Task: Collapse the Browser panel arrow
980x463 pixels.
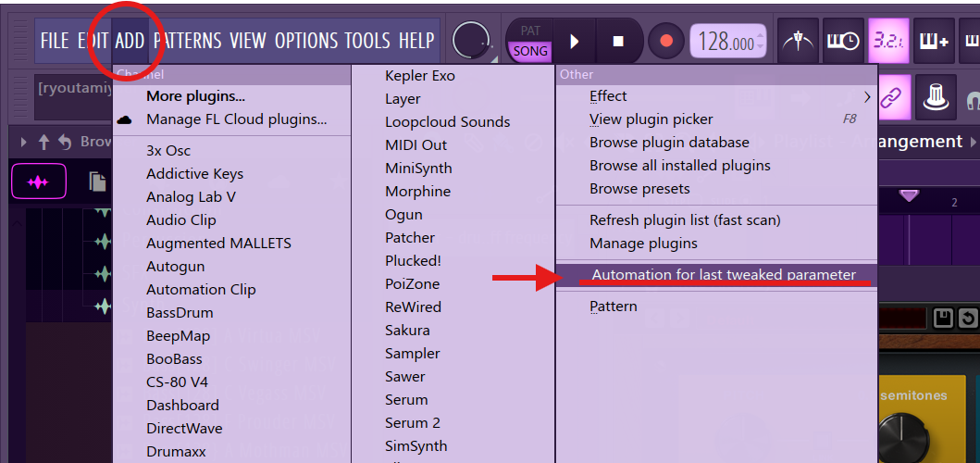Action: coord(24,142)
